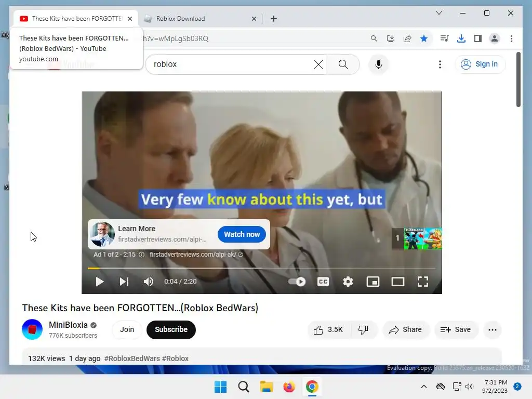
Task: Click the YouTube search magnifier button
Action: (x=343, y=64)
